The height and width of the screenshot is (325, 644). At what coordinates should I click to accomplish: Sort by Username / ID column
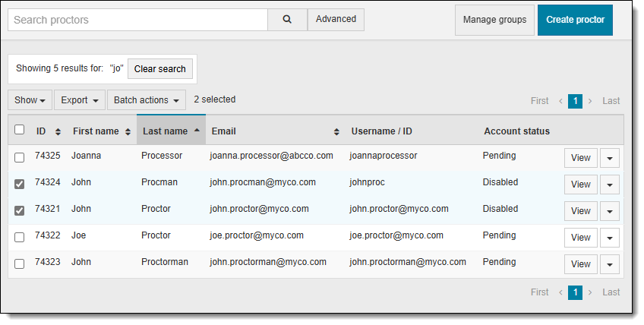pos(381,131)
